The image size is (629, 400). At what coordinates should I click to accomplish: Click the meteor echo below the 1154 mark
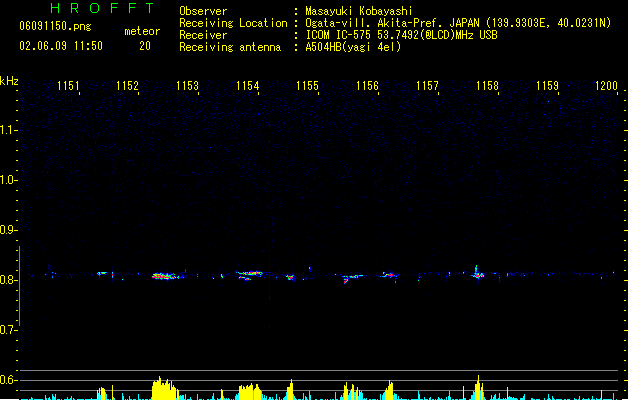coord(249,275)
